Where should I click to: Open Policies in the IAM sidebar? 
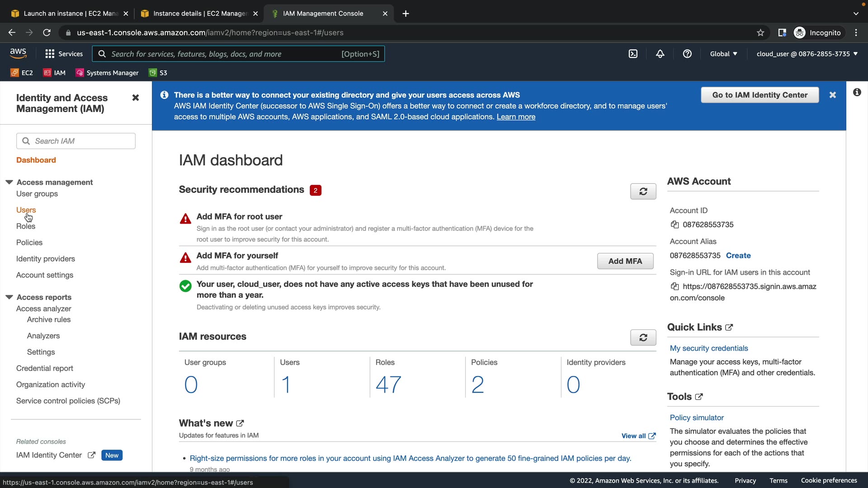[x=29, y=243]
